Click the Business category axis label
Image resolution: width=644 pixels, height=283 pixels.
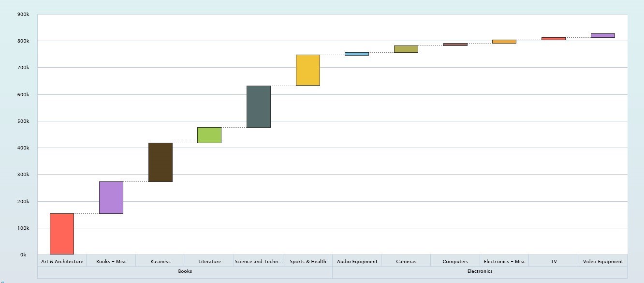point(161,261)
